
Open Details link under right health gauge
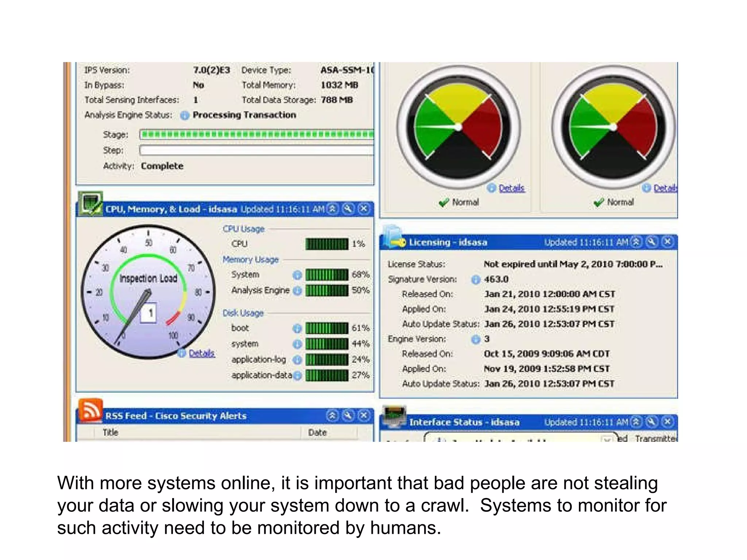coord(665,188)
